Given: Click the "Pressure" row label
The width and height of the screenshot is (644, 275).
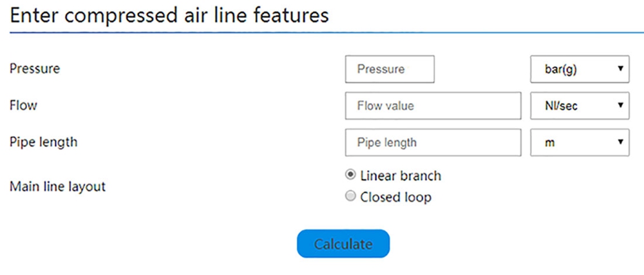Looking at the screenshot, I should [35, 68].
